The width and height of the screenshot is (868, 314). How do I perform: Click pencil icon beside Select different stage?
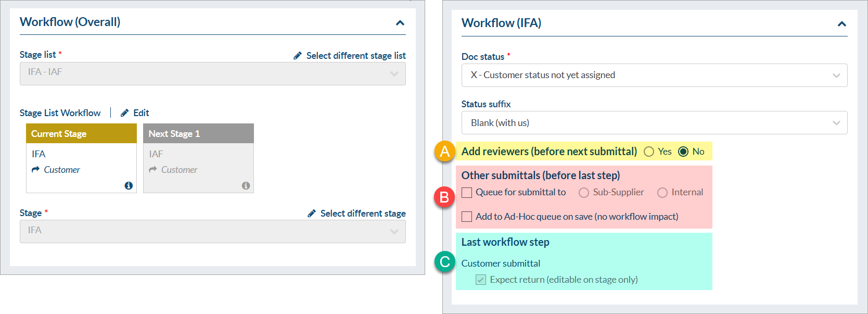(312, 213)
